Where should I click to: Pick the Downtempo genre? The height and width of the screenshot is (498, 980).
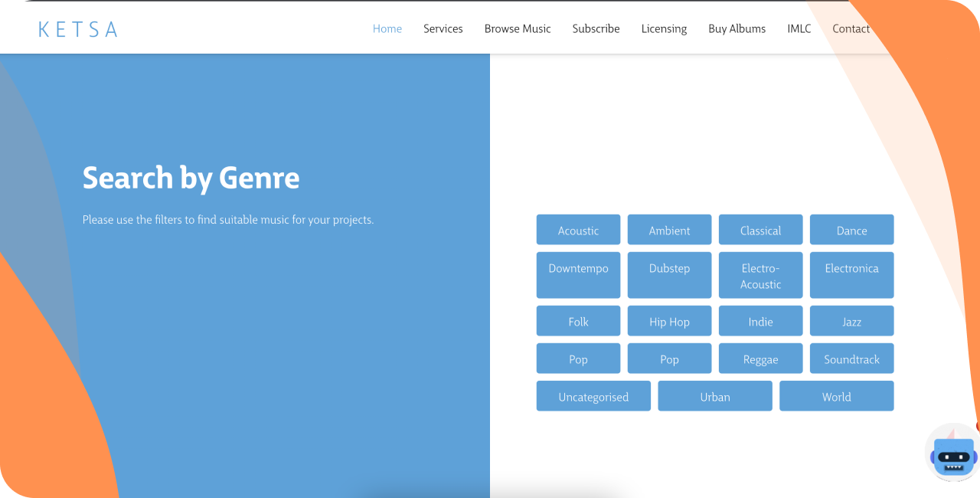(578, 275)
